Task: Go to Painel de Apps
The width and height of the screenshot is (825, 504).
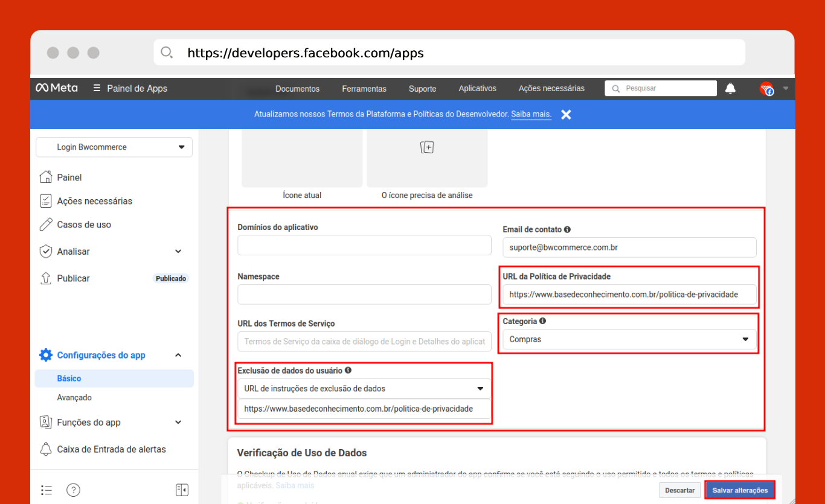Action: tap(137, 88)
